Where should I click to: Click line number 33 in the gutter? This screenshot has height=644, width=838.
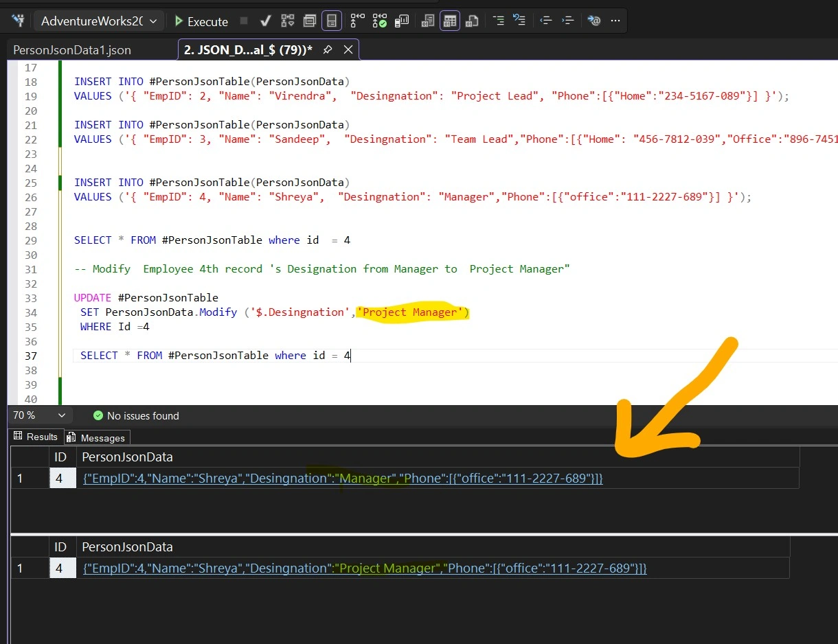30,298
